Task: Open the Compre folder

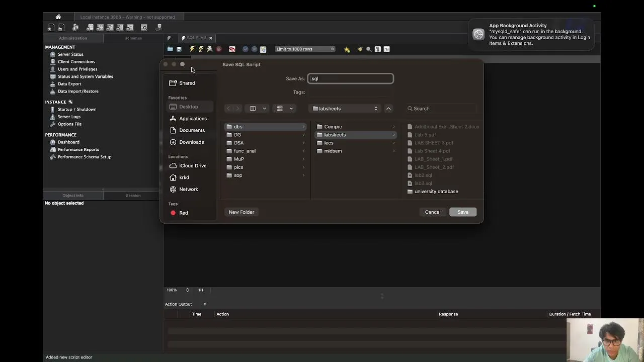Action: (x=356, y=127)
